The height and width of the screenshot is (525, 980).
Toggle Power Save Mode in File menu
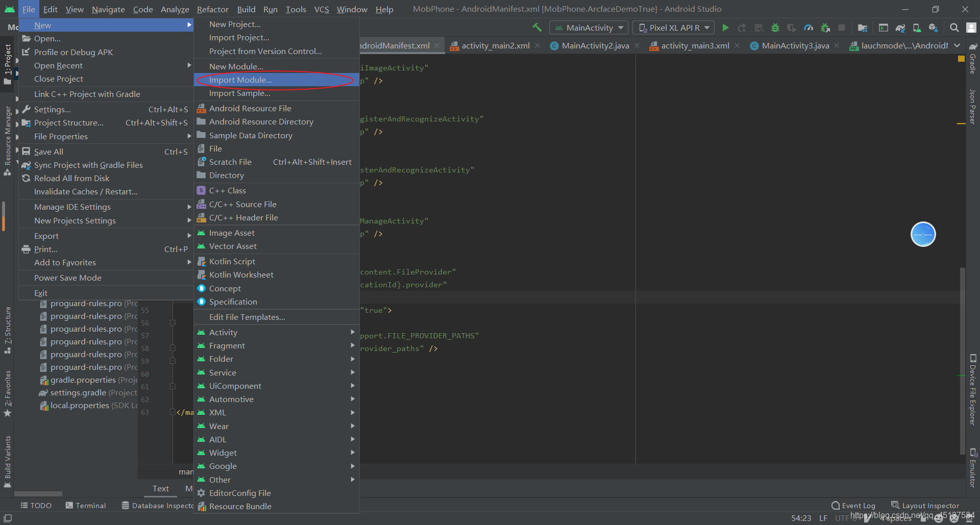click(106, 278)
